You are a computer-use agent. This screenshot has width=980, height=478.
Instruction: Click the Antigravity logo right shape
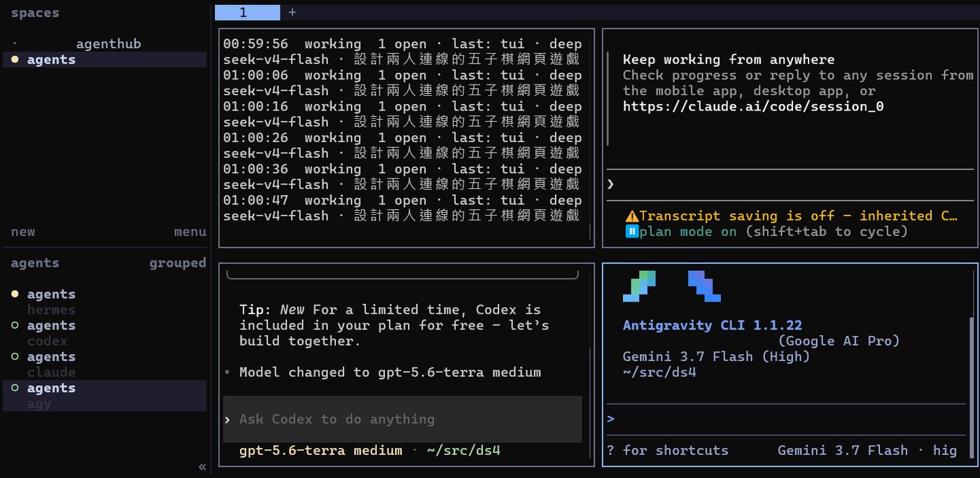click(x=704, y=286)
